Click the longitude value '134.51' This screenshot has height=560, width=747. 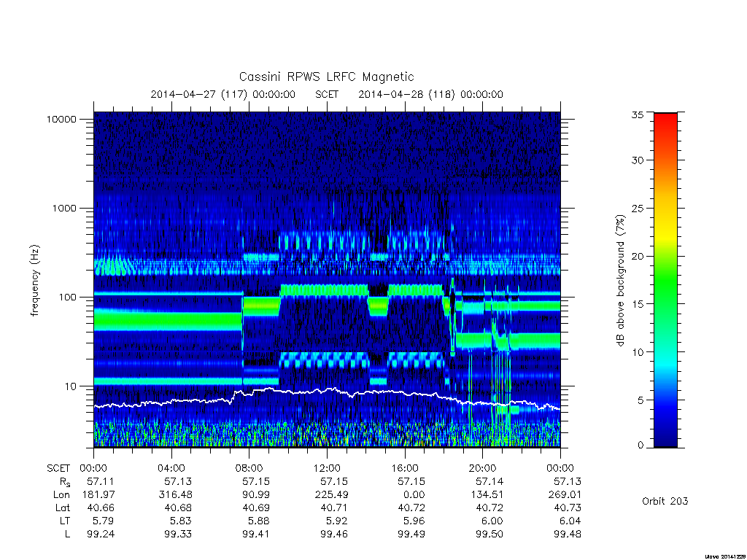[x=487, y=495]
